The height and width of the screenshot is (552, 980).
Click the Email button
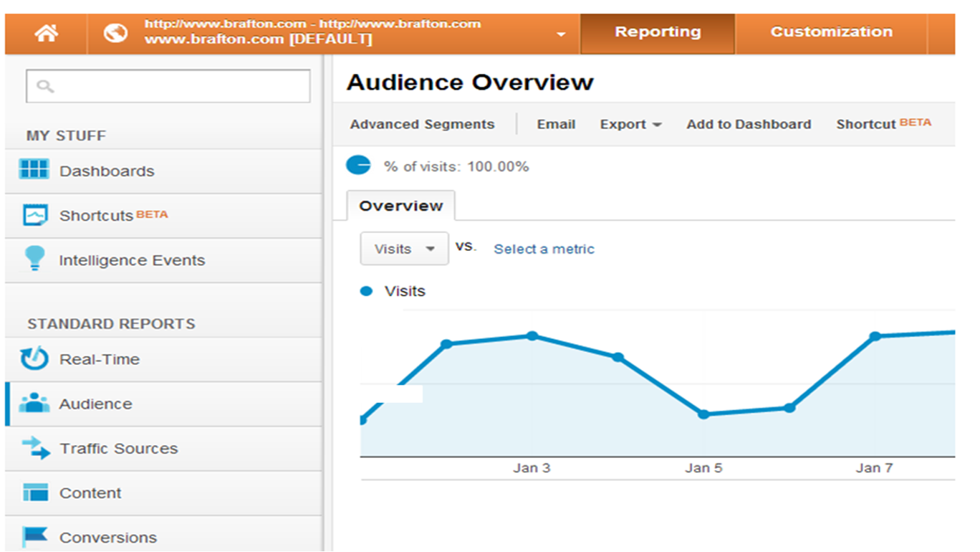[x=556, y=125]
